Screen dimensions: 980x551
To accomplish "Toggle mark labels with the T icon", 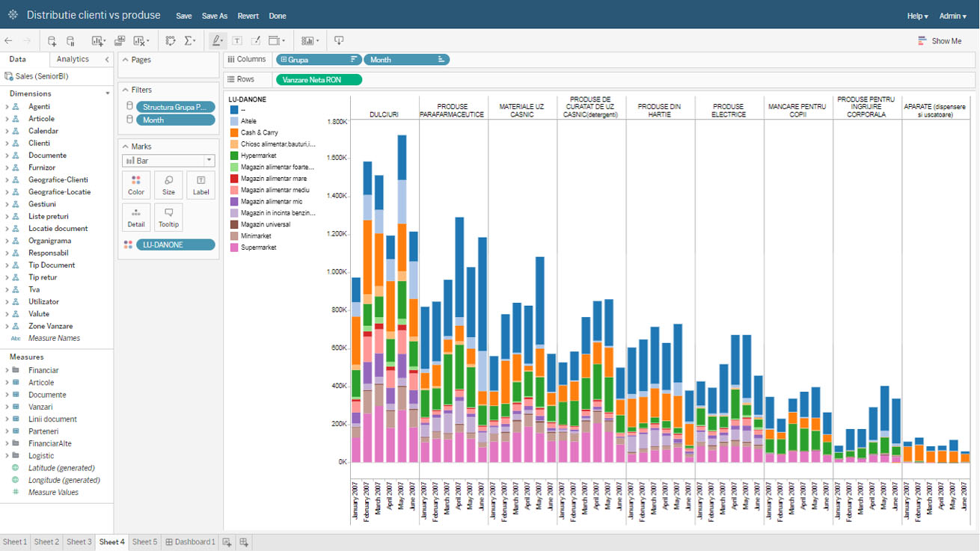I will pos(237,41).
